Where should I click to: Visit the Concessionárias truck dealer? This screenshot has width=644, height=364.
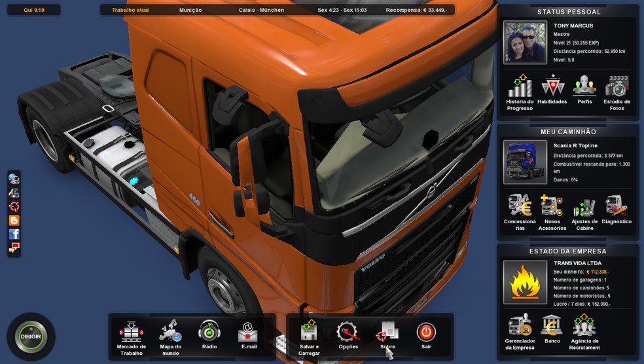pyautogui.click(x=520, y=207)
